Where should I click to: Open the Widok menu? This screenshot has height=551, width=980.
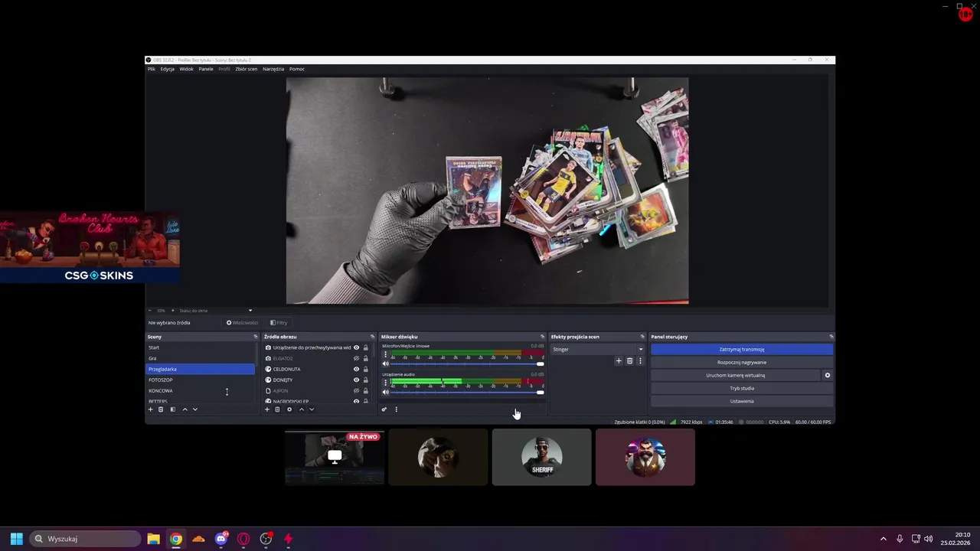[x=186, y=69]
